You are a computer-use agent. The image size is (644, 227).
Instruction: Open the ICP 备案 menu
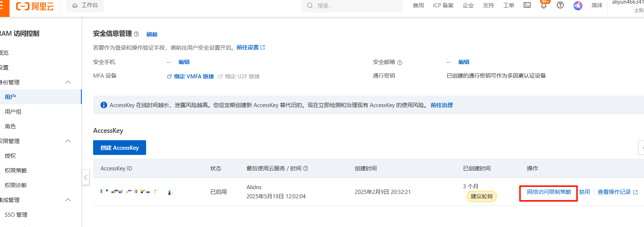point(443,6)
